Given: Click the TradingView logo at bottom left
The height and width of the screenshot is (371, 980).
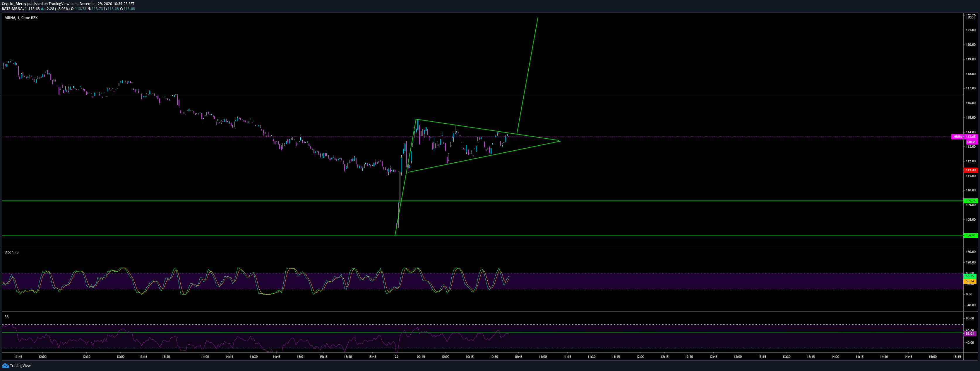Looking at the screenshot, I should pos(16,366).
